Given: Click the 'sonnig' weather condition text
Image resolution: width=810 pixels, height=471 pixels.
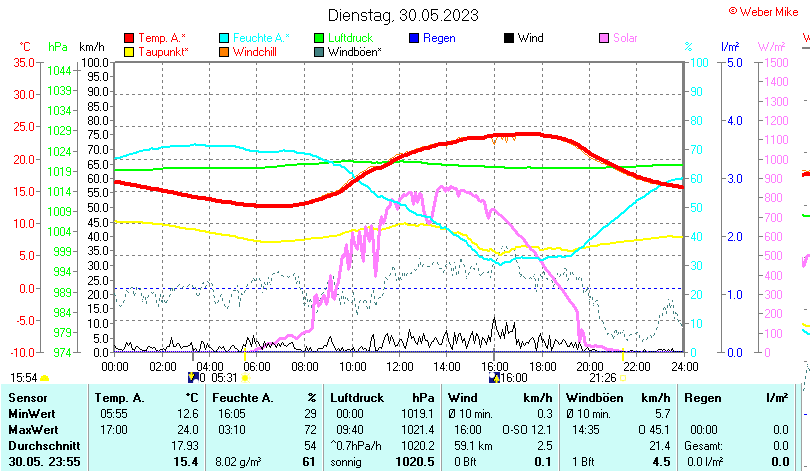Looking at the screenshot, I should pos(346,462).
